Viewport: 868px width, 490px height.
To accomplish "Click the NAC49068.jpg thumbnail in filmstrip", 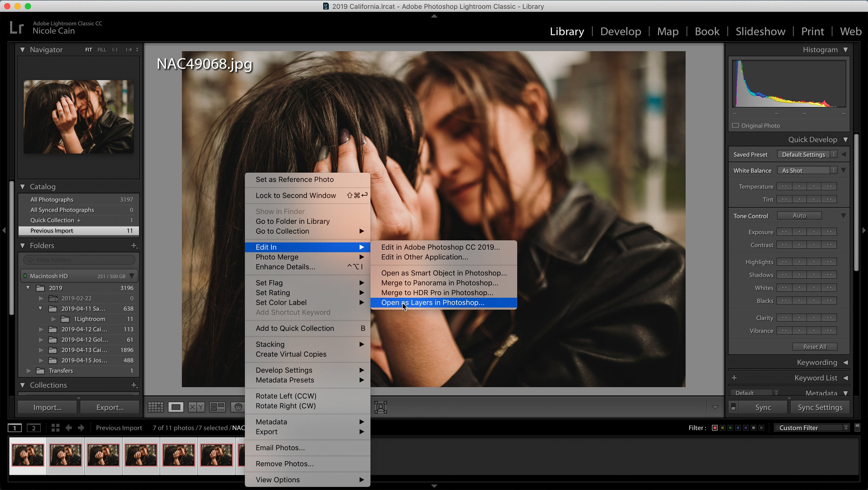I will pos(28,454).
